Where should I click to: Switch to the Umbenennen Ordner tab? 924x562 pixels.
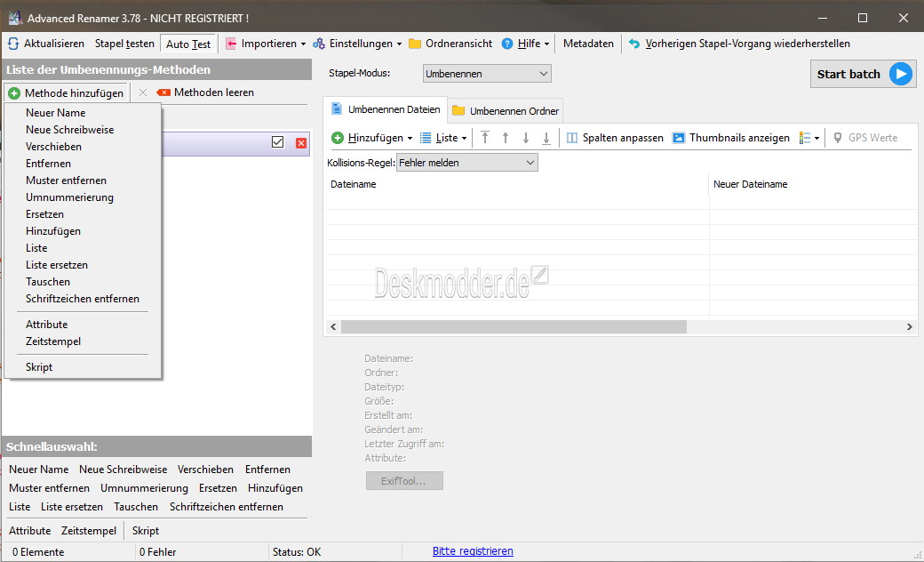click(x=506, y=111)
